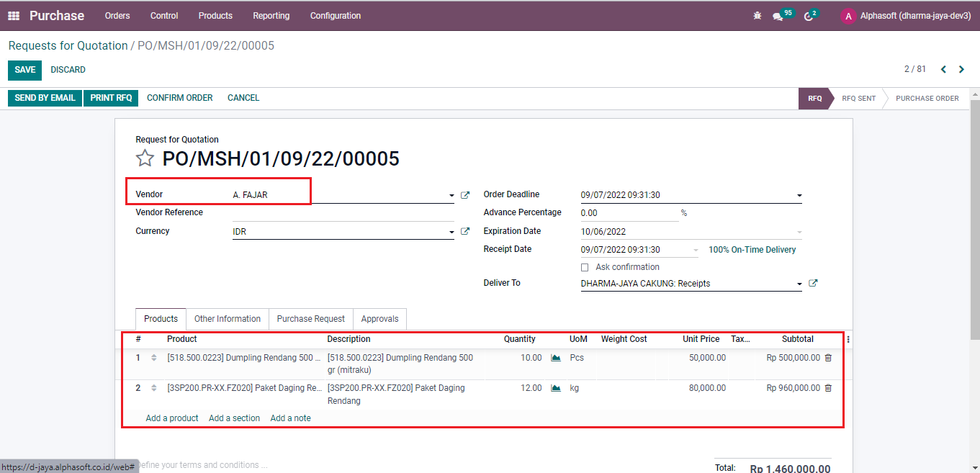This screenshot has height=473, width=980.
Task: Go to next record arrow
Action: pos(961,70)
